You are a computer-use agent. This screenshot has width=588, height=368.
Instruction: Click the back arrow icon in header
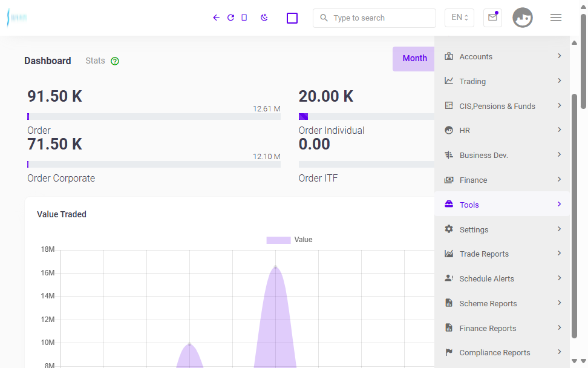tap(216, 18)
